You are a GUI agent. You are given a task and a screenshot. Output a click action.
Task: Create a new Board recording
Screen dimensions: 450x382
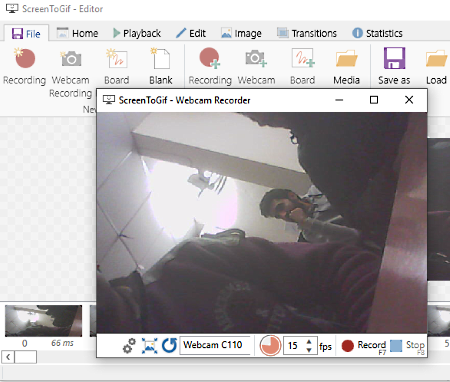coord(116,66)
